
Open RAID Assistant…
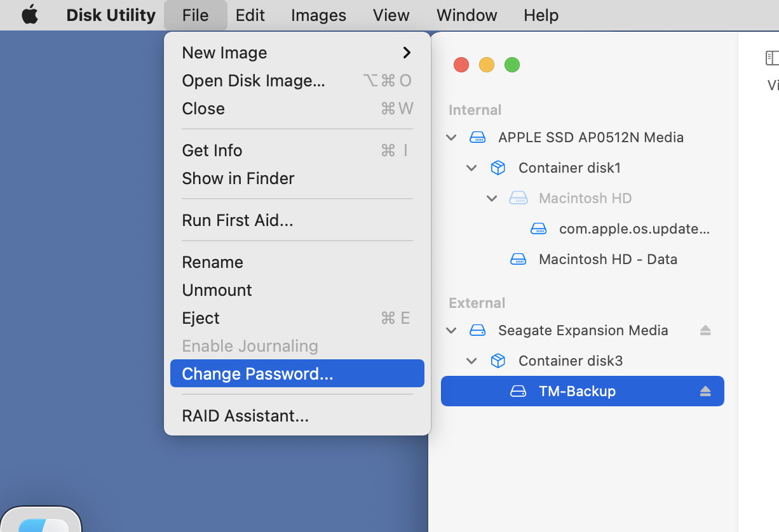[x=297, y=416]
